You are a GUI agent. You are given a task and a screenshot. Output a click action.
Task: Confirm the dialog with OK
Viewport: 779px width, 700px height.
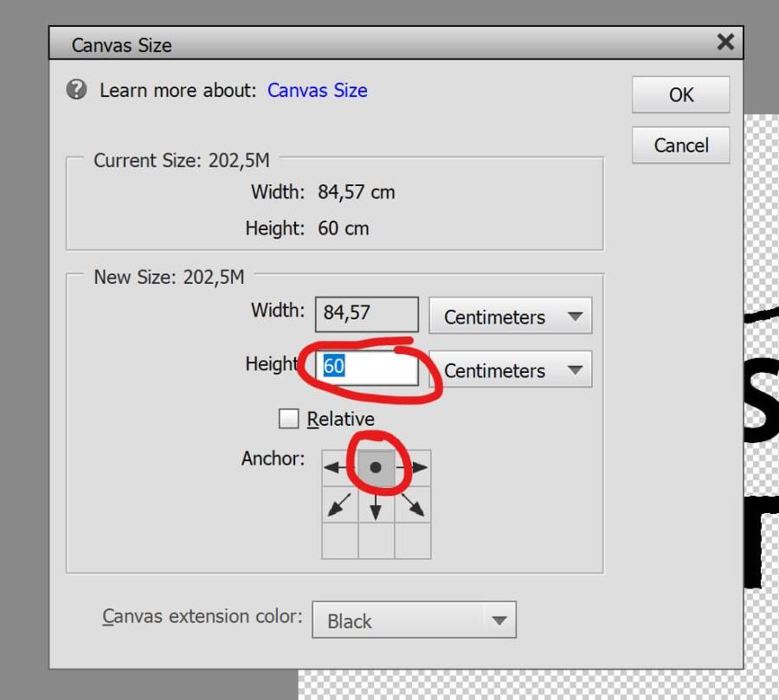click(x=680, y=95)
